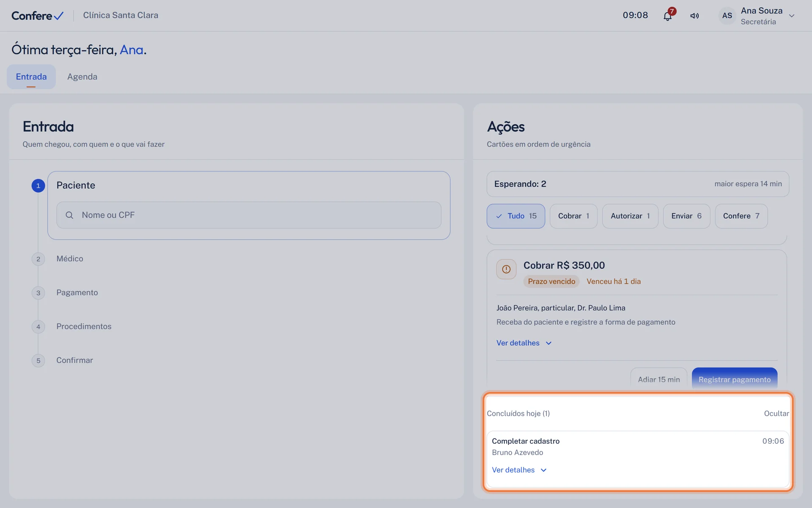Click the Clínica Santa Clara name
Viewport: 812px width, 508px height.
point(121,15)
